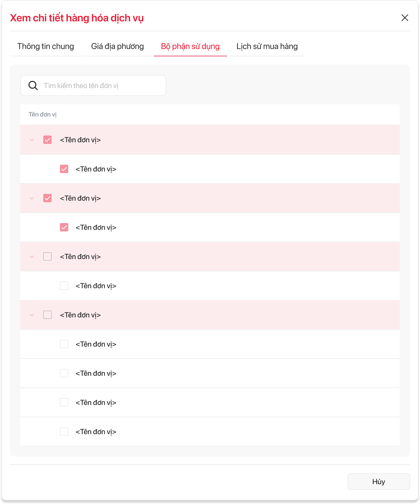Check the child checkbox under the third unit
Image resolution: width=420 pixels, height=504 pixels.
tap(64, 286)
